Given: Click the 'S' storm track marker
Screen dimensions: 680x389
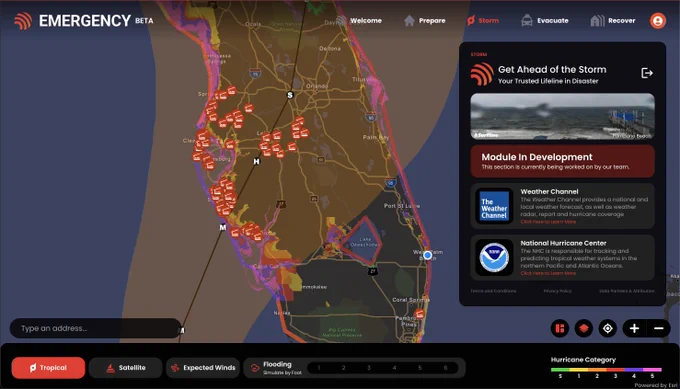Looking at the screenshot, I should (290, 95).
